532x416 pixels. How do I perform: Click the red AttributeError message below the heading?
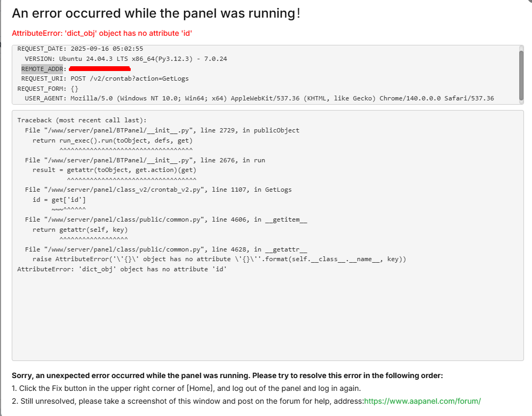pyautogui.click(x=102, y=33)
